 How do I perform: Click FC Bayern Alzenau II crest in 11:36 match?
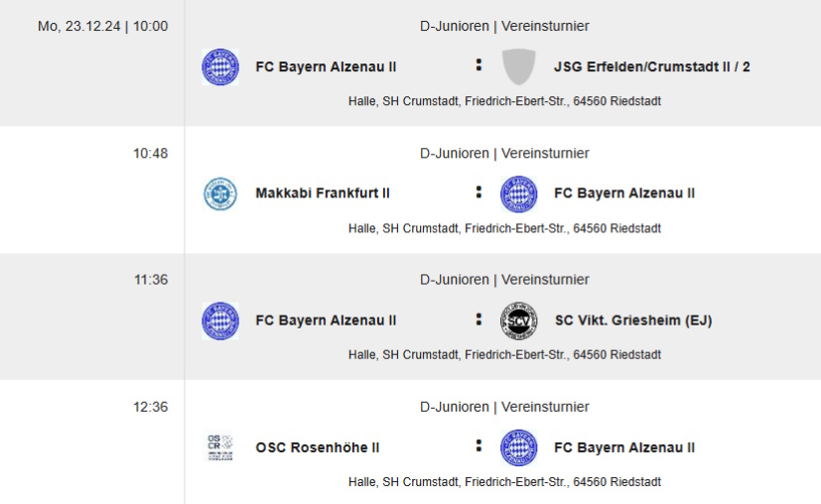point(220,320)
